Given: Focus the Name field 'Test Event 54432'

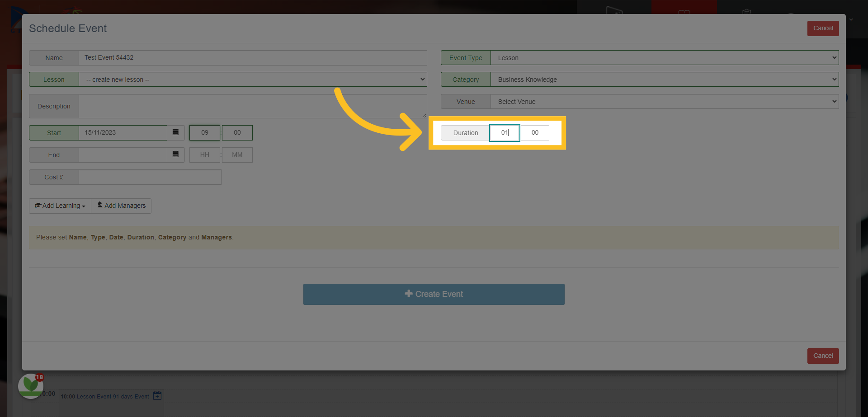Looking at the screenshot, I should 253,58.
